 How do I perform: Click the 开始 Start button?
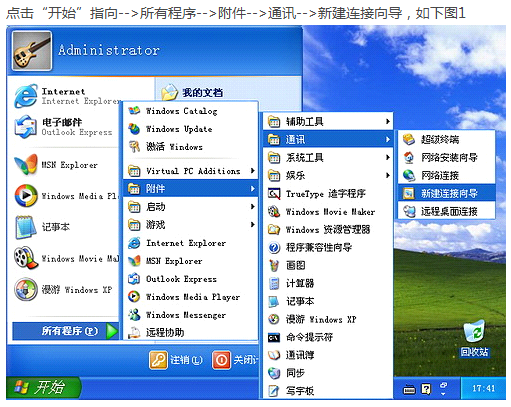coord(43,388)
